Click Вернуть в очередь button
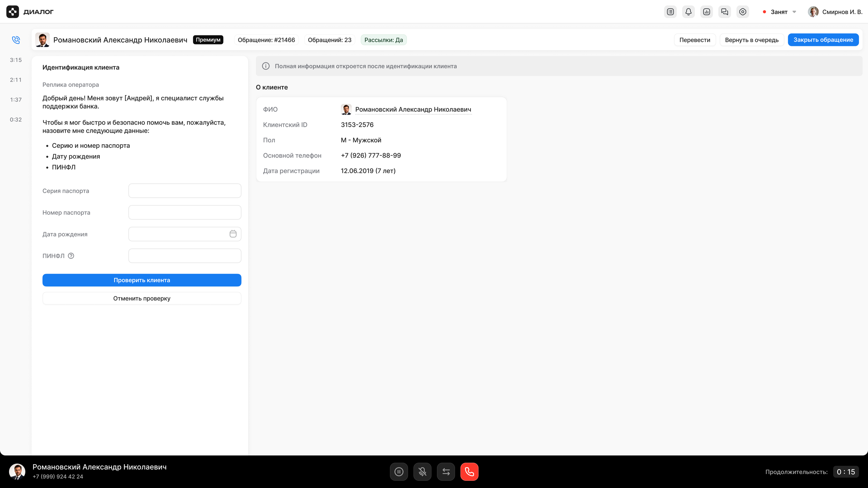The width and height of the screenshot is (868, 488). click(752, 40)
